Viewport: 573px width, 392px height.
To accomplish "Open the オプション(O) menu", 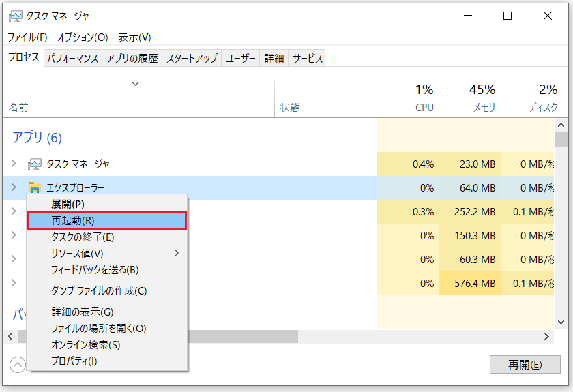I will (x=83, y=37).
